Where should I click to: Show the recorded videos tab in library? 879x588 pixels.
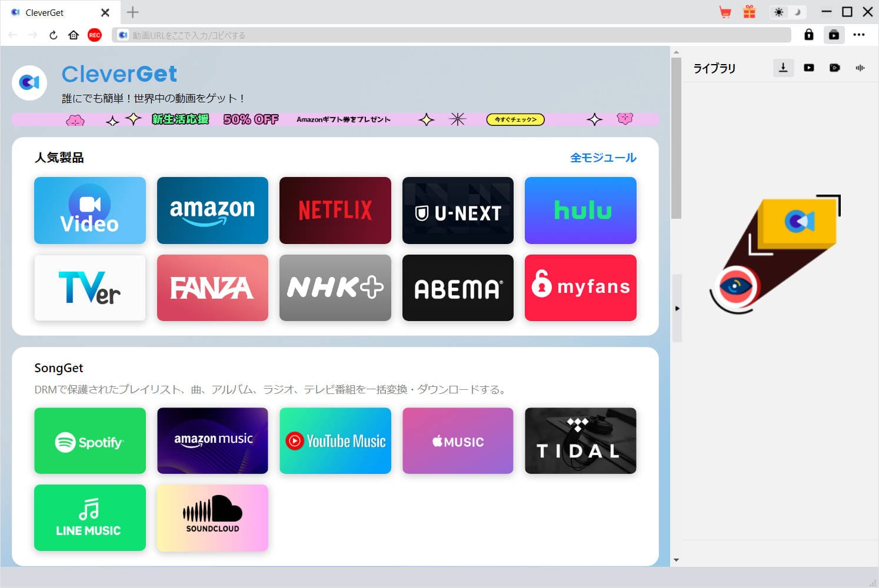834,68
